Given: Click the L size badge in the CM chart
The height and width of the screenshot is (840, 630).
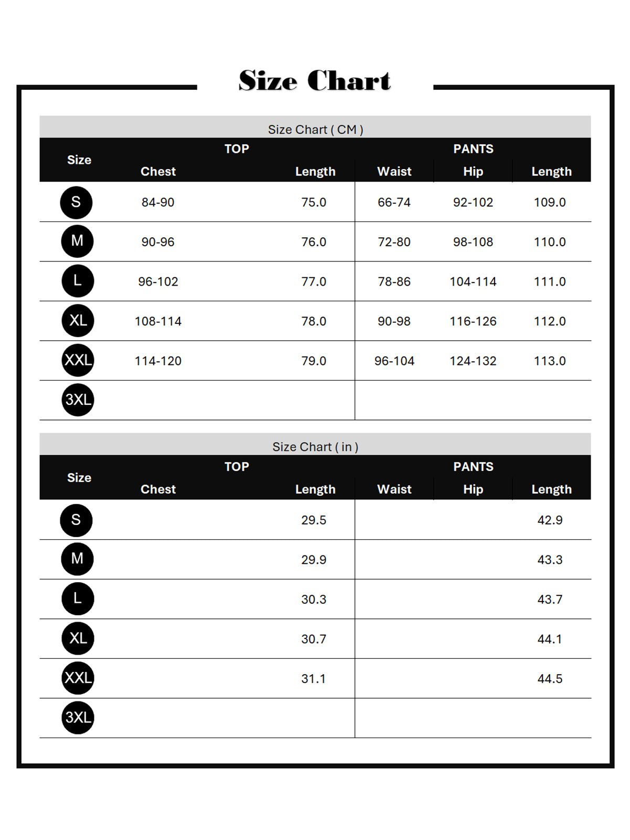Looking at the screenshot, I should [x=77, y=281].
